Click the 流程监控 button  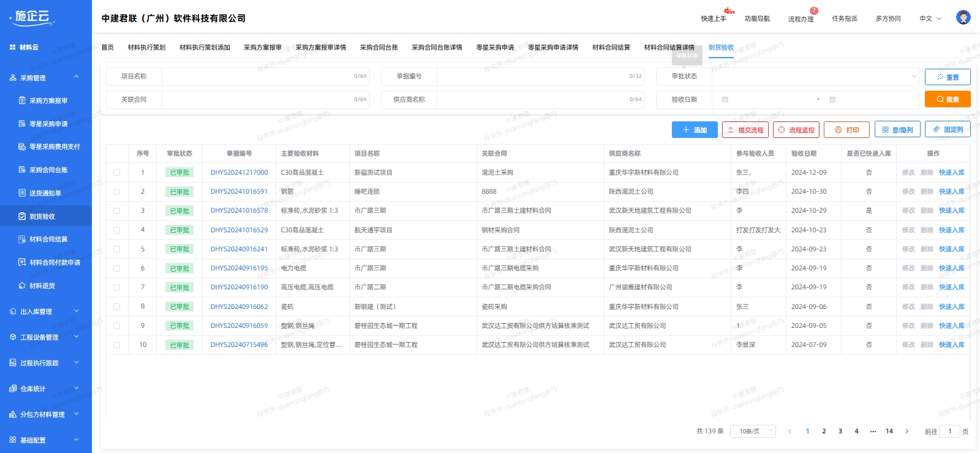[x=796, y=130]
